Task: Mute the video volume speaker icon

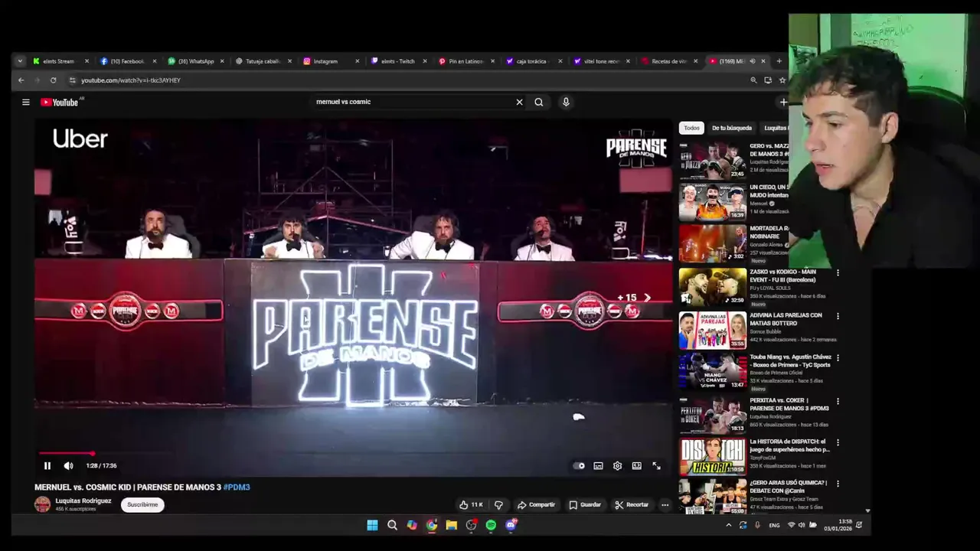Action: click(x=68, y=465)
